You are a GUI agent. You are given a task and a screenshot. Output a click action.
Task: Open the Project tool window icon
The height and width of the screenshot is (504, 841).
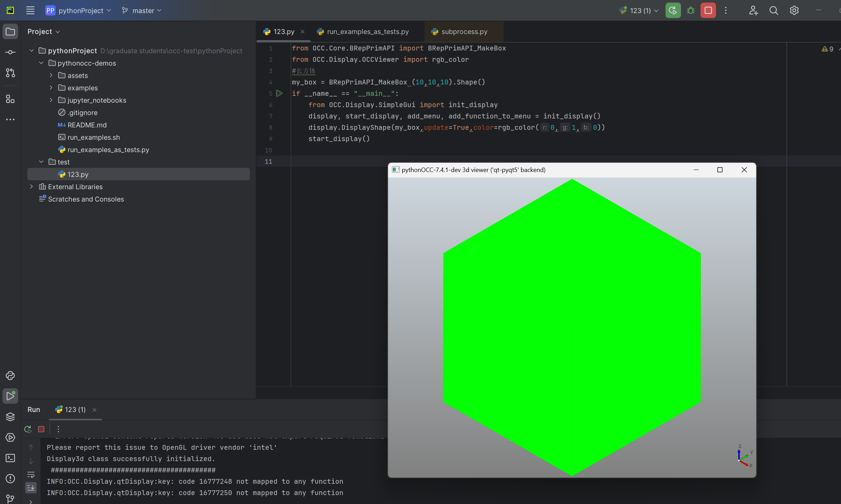pos(10,32)
